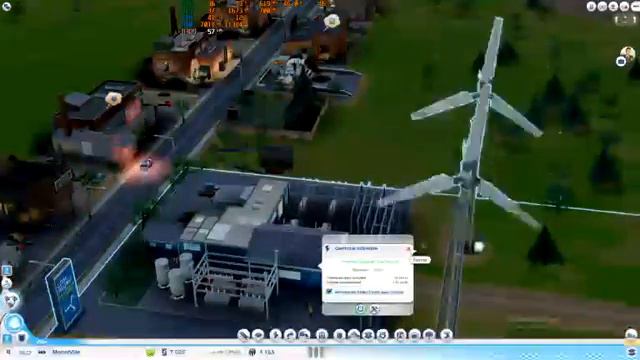The image size is (640, 360).
Task: Click the large round globe button at bottom-left
Action: click(13, 323)
